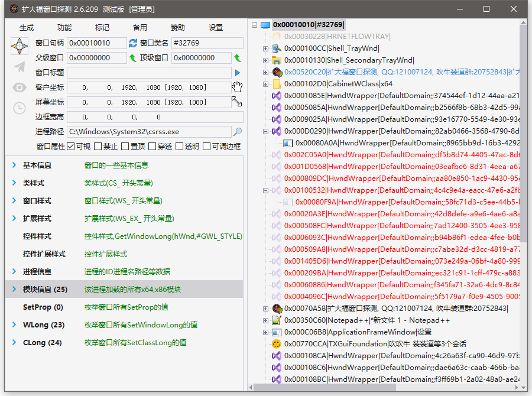Viewport: 532px width, 396px height.
Task: Click the 进程路径 field with csrss.exe
Action: click(x=150, y=132)
